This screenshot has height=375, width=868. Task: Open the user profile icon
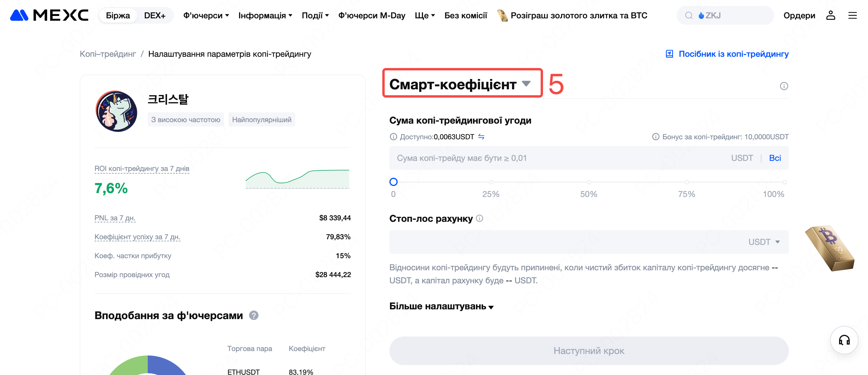[x=830, y=15]
